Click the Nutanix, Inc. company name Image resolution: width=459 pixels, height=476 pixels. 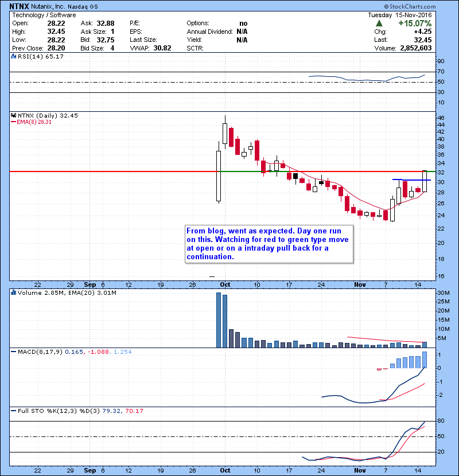tap(48, 6)
